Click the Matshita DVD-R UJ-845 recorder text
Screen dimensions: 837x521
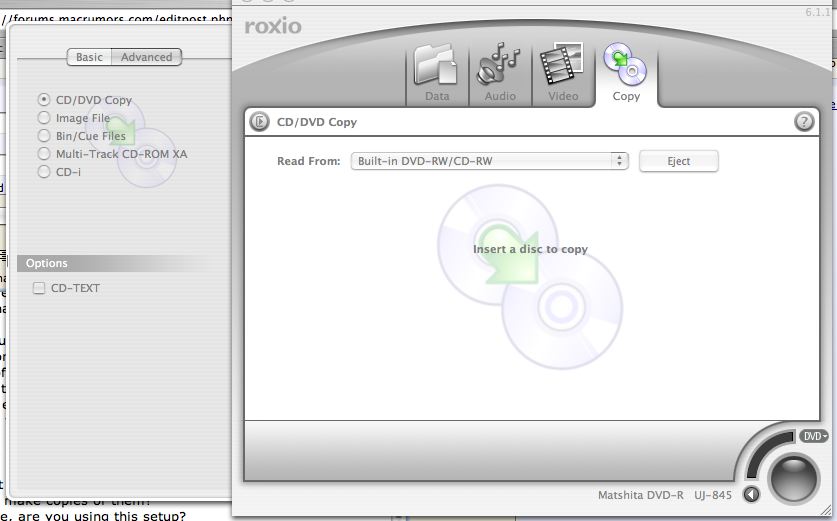[665, 495]
